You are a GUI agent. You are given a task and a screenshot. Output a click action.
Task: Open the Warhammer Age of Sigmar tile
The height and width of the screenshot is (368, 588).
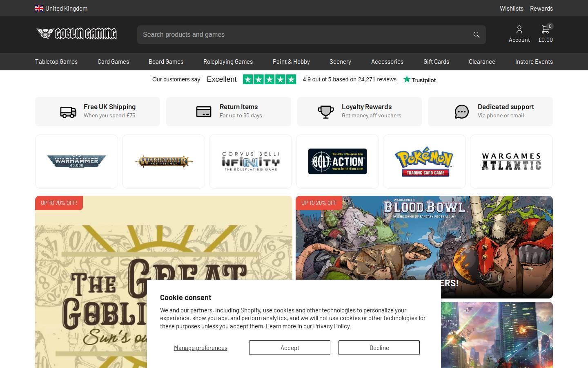(x=163, y=162)
